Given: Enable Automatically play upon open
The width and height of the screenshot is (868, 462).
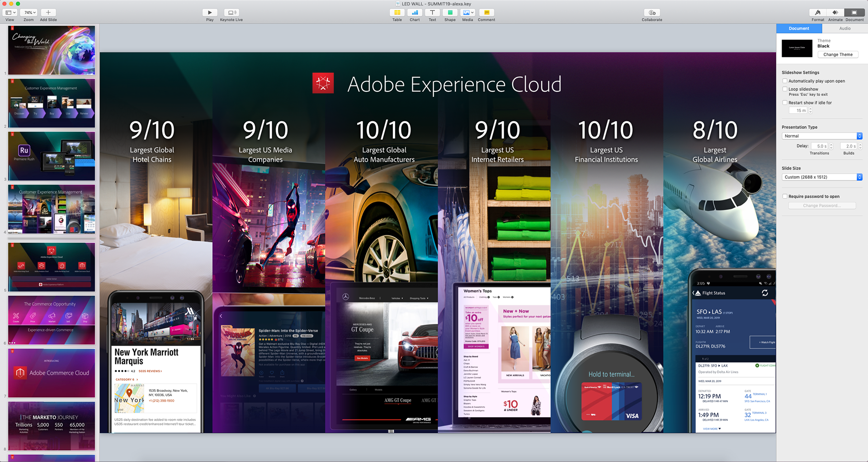Looking at the screenshot, I should coord(785,81).
